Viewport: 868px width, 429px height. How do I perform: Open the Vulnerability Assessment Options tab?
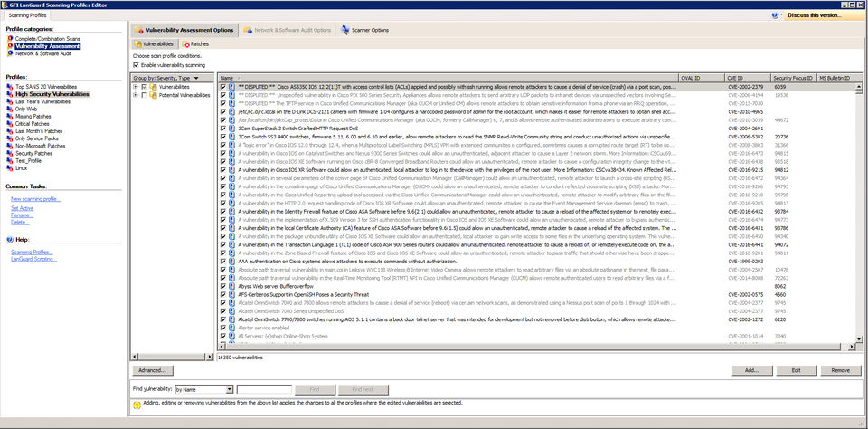pyautogui.click(x=184, y=30)
